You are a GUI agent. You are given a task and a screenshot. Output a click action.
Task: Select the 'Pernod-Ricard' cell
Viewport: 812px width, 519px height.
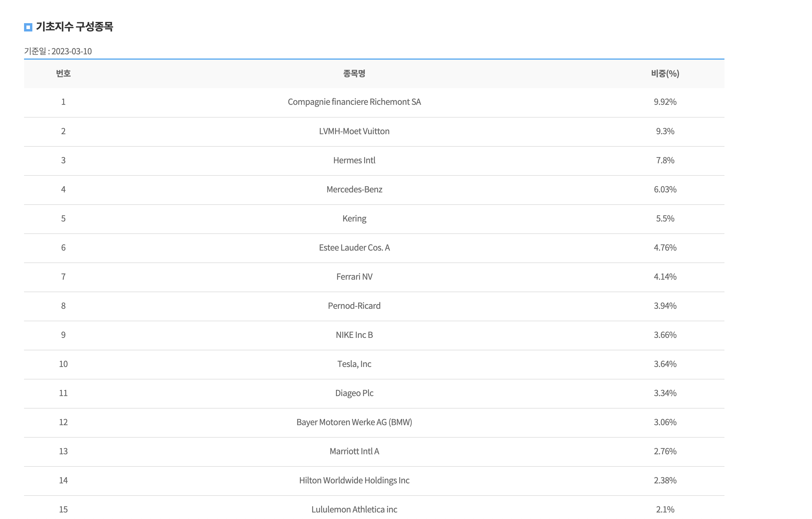(x=354, y=306)
